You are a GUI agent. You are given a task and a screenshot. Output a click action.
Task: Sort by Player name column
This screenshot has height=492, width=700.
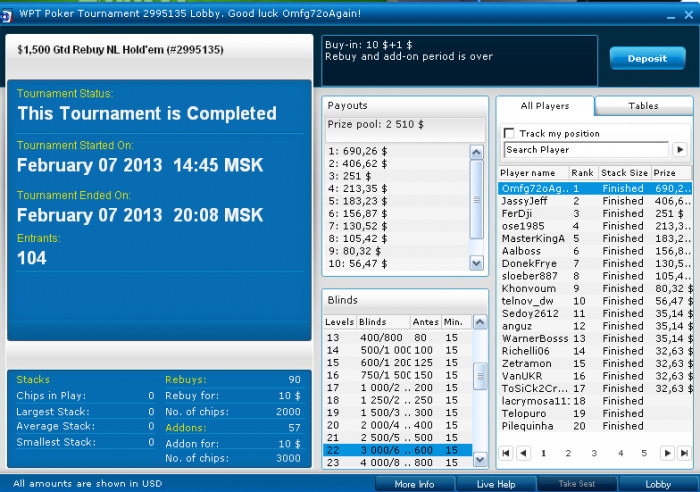point(533,173)
